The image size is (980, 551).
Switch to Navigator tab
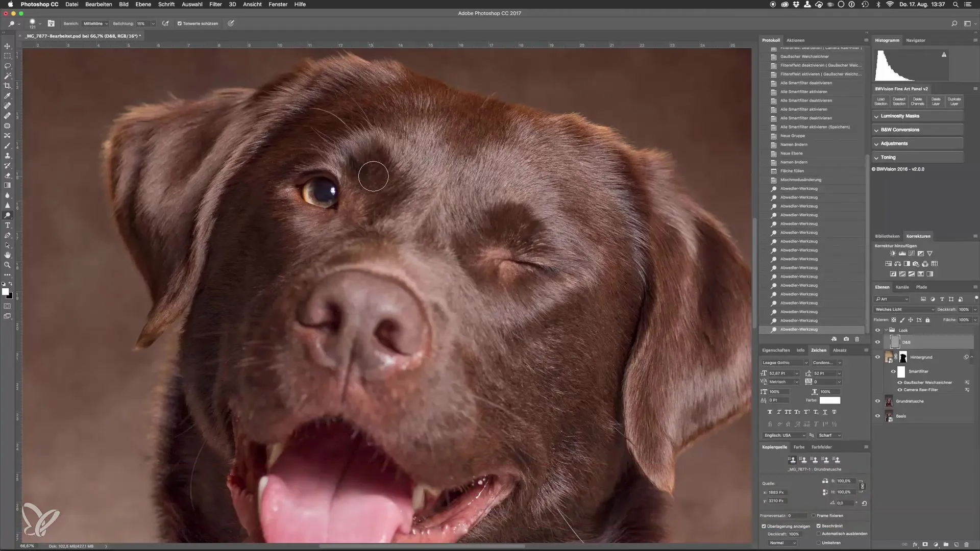tap(915, 40)
